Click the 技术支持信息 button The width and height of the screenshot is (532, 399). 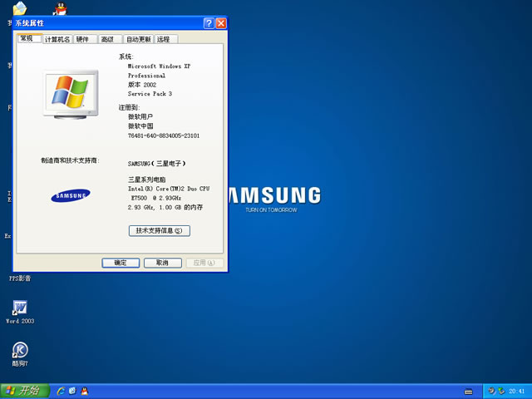click(159, 230)
